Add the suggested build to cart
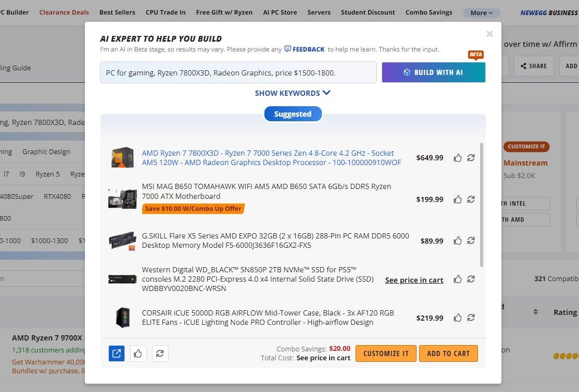Image resolution: width=579 pixels, height=392 pixels. tap(448, 353)
